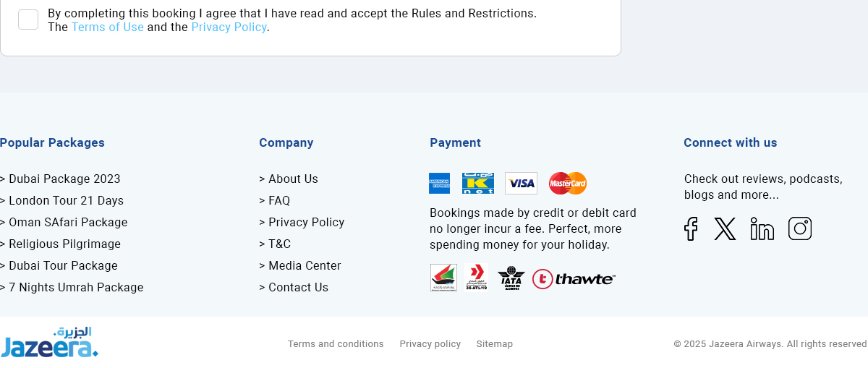Image resolution: width=868 pixels, height=368 pixels.
Task: Check the Rules and Restrictions agreement box
Action: (x=28, y=20)
